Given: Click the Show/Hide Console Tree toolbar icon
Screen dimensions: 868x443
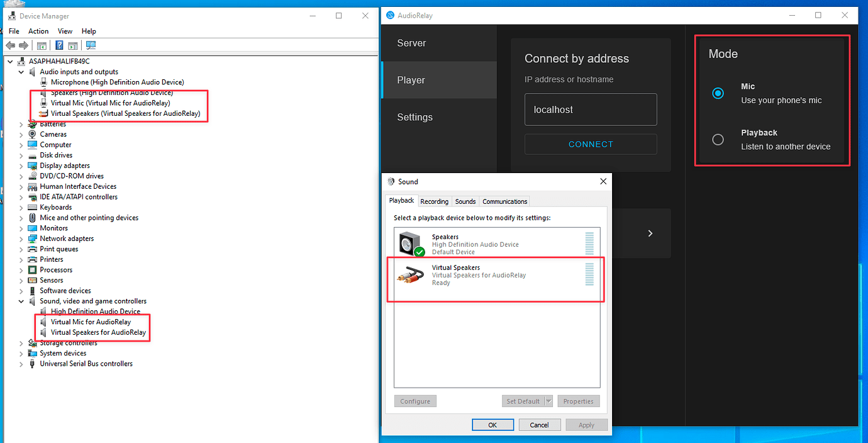Looking at the screenshot, I should pos(42,45).
